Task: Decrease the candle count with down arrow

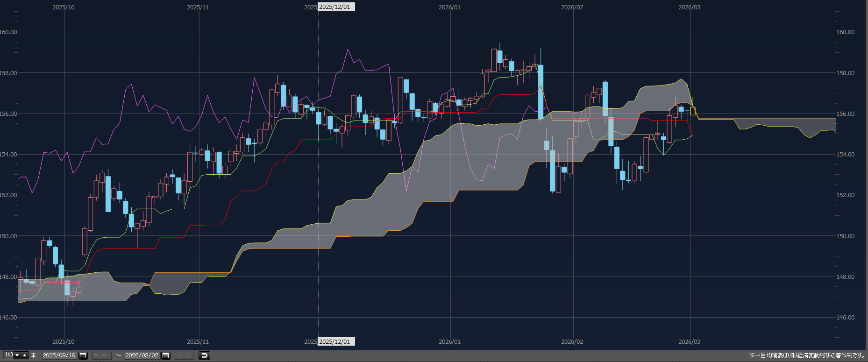Action: (17, 355)
